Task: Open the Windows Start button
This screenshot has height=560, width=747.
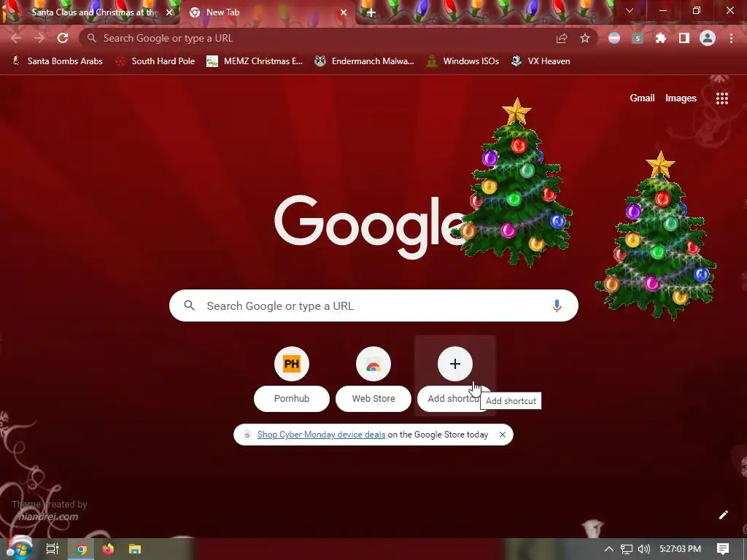Action: point(18,548)
